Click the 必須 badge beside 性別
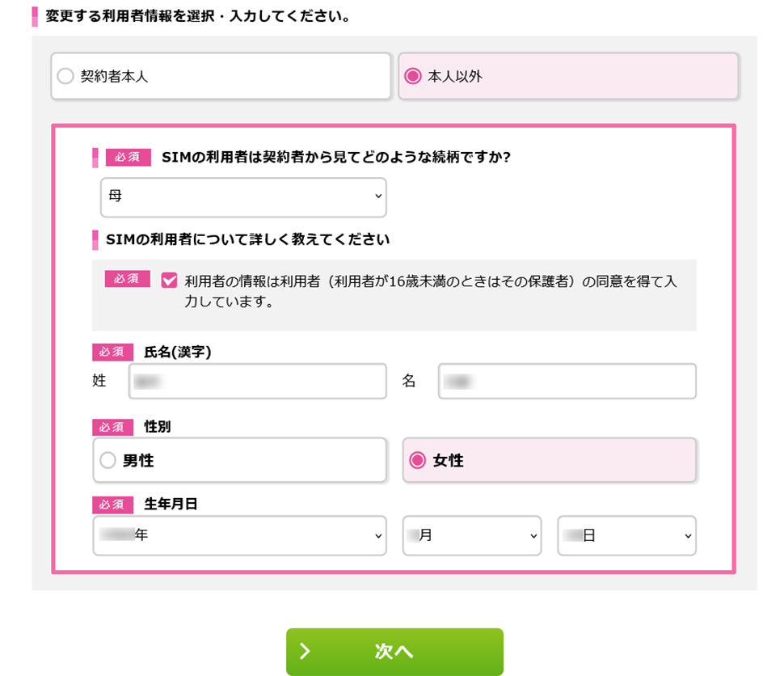 coord(112,427)
